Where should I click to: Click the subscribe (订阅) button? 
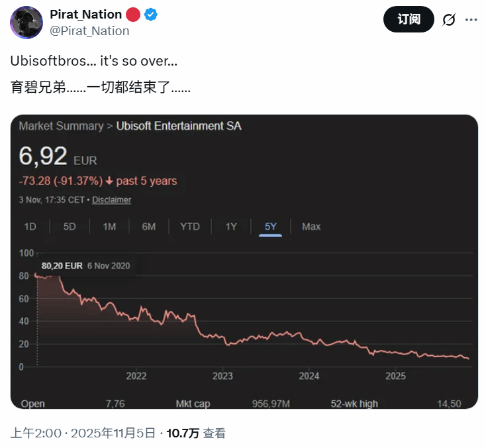pos(409,19)
